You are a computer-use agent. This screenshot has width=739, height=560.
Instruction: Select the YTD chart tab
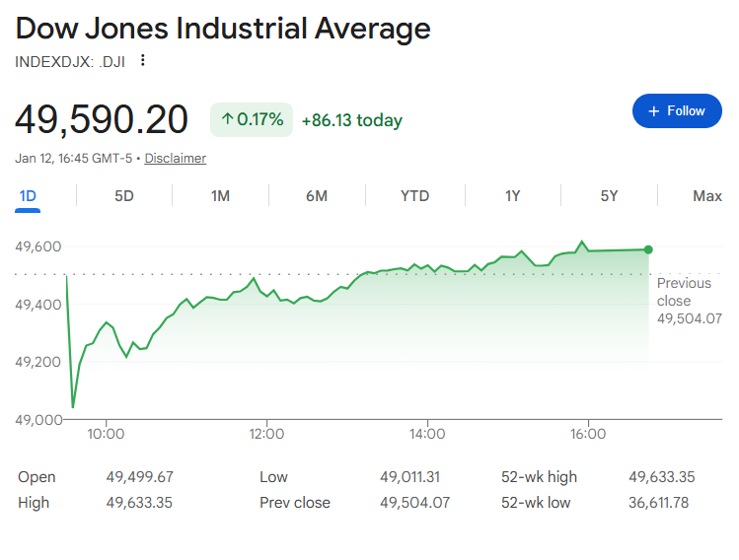[x=414, y=195]
